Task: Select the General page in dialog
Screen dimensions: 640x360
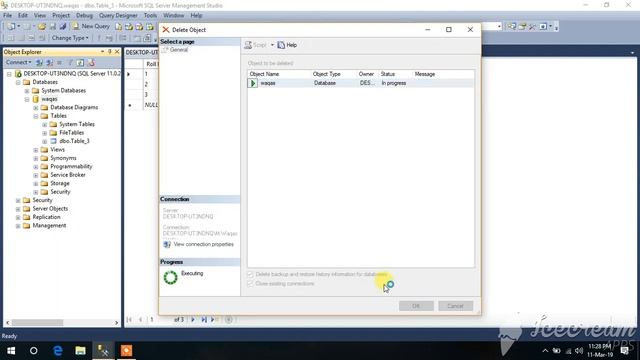Action: (x=179, y=50)
